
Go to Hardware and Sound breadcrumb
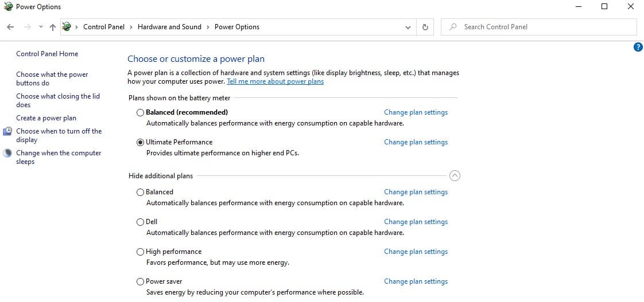169,27
